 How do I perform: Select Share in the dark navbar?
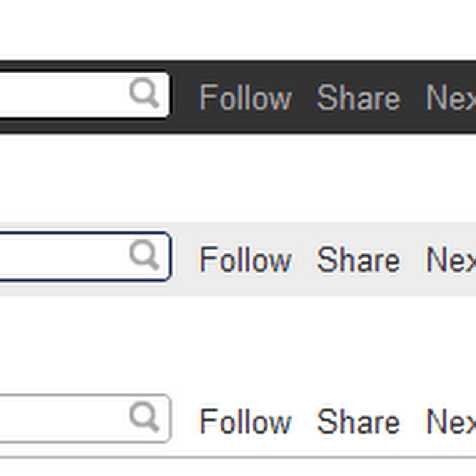(x=358, y=98)
